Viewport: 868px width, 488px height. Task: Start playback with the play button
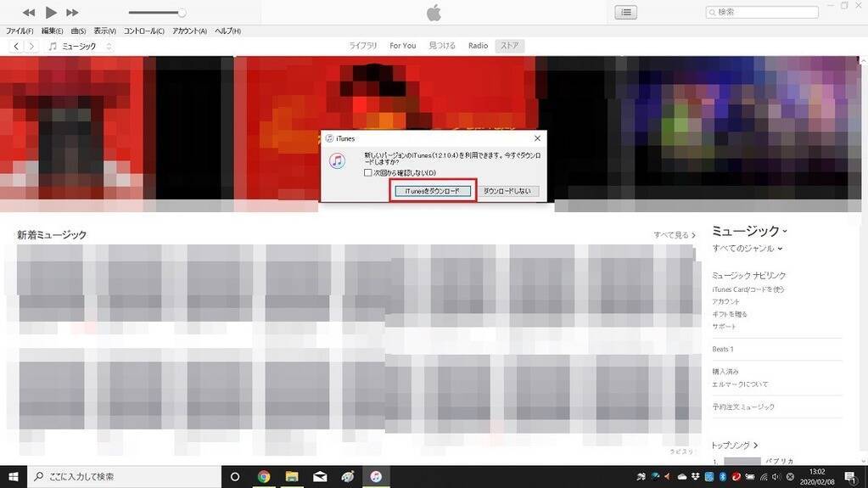pyautogui.click(x=51, y=12)
